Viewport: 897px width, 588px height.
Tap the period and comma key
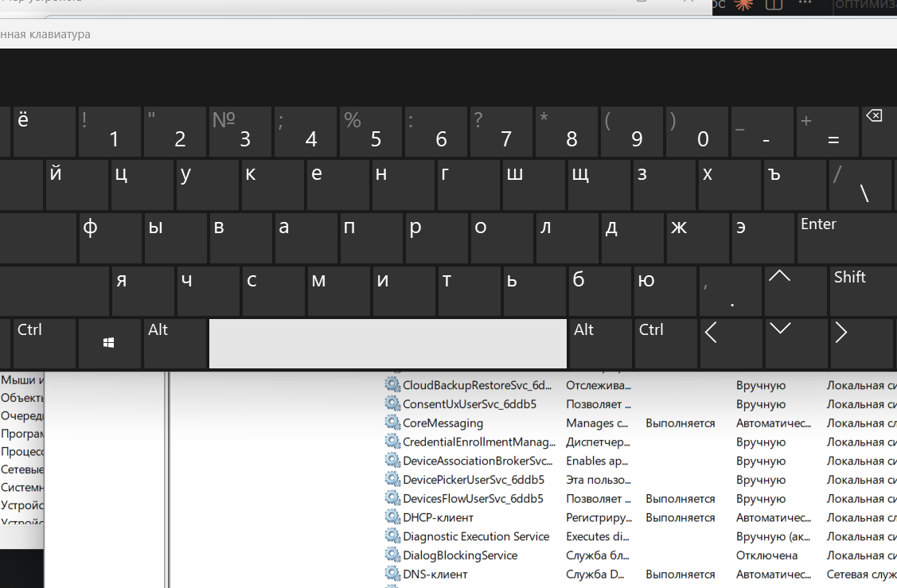click(x=730, y=290)
